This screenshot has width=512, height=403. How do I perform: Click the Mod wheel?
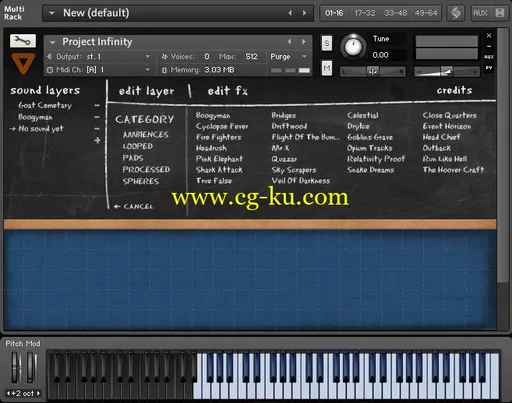click(31, 367)
